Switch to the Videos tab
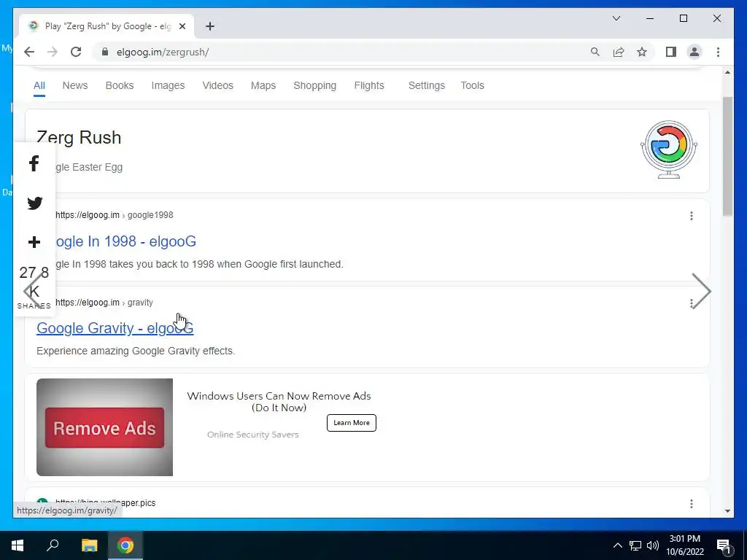 click(x=217, y=86)
